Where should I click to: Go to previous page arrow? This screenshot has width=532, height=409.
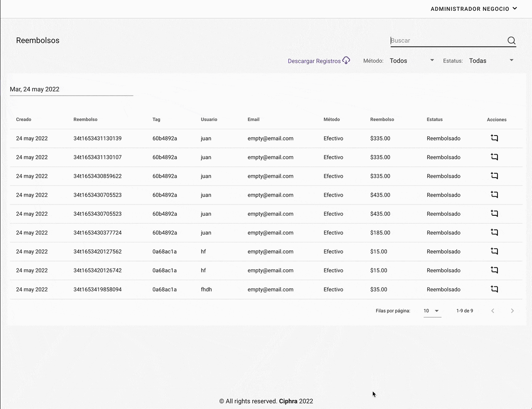pos(493,311)
